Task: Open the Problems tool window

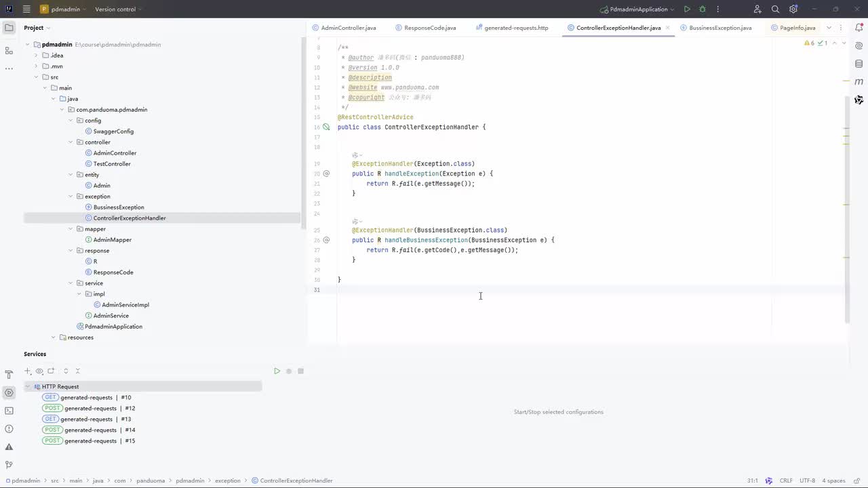Action: (9, 429)
